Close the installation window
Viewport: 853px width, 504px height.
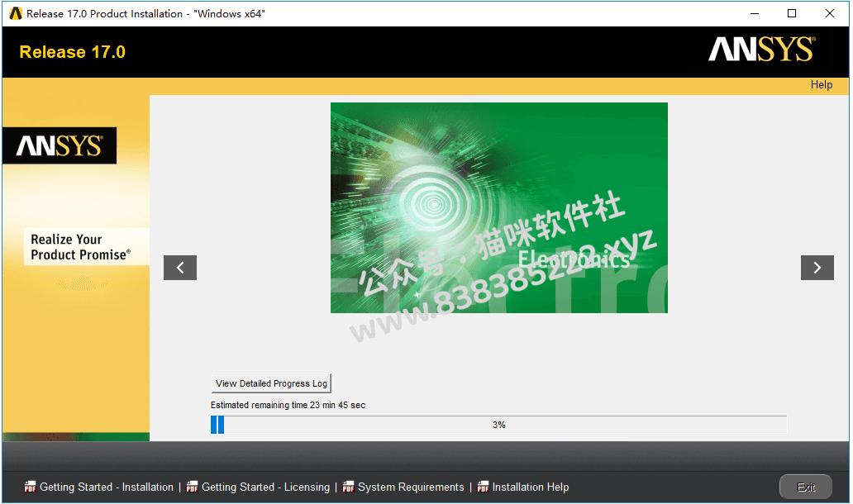829,13
